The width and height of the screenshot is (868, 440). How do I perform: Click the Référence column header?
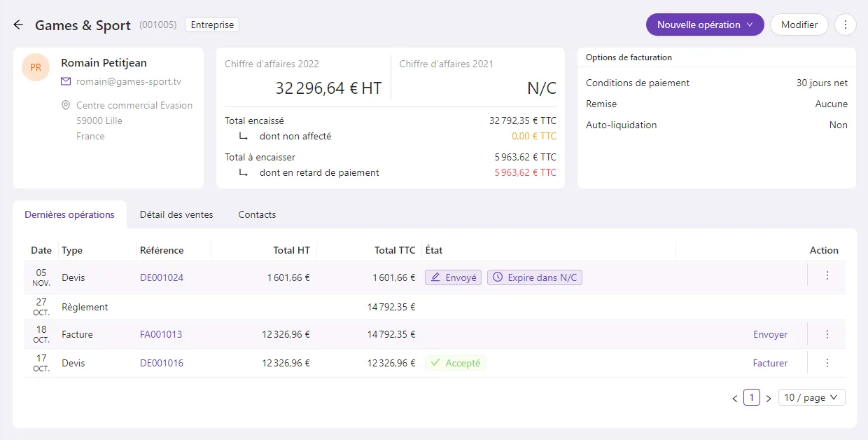162,250
